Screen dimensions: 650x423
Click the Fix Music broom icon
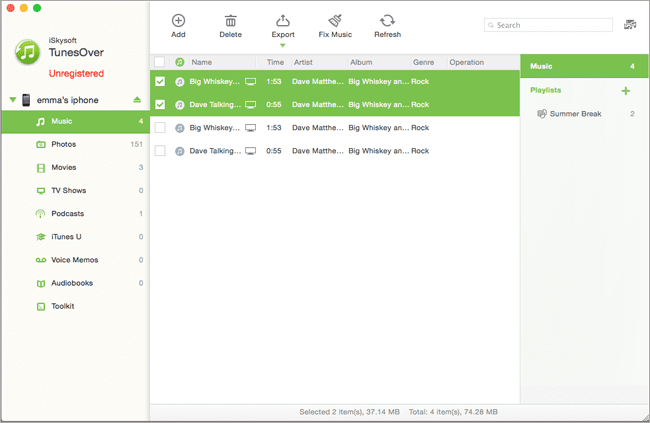click(335, 20)
